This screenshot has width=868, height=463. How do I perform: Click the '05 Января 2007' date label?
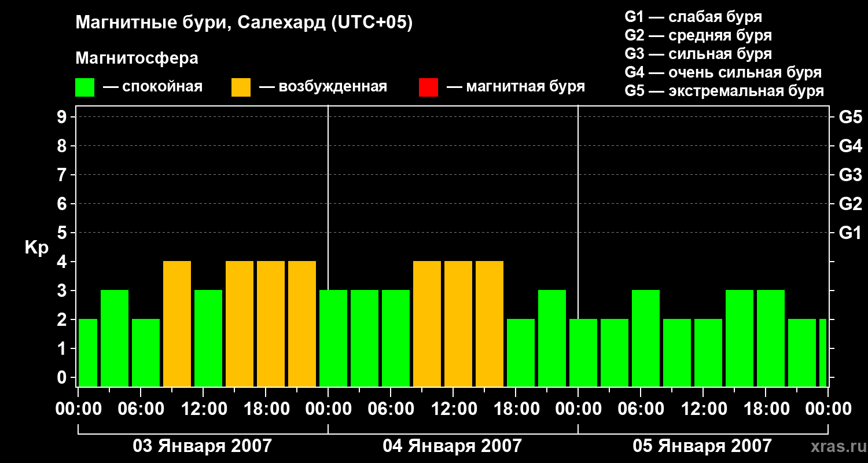click(x=703, y=446)
